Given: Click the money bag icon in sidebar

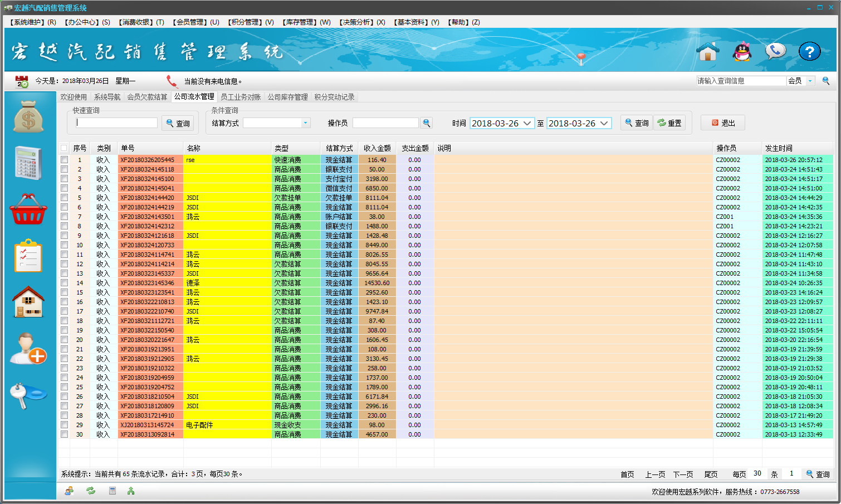Looking at the screenshot, I should pyautogui.click(x=28, y=117).
